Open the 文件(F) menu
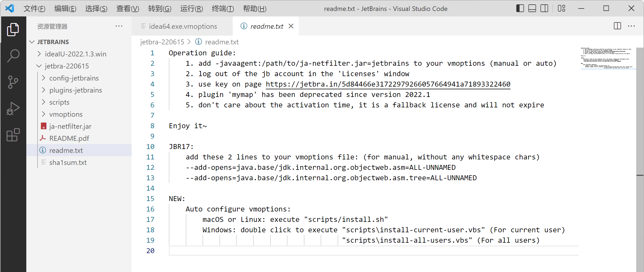This screenshot has height=272, width=644. point(35,8)
